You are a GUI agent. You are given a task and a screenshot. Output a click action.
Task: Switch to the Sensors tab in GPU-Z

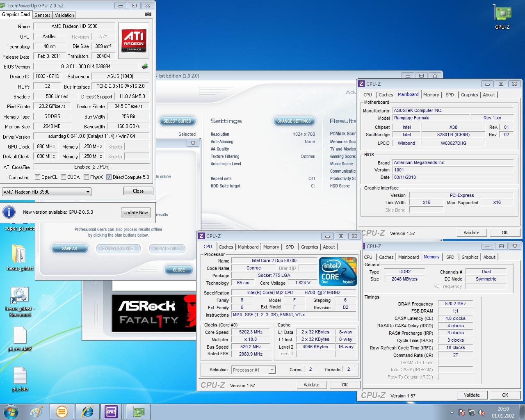click(42, 15)
